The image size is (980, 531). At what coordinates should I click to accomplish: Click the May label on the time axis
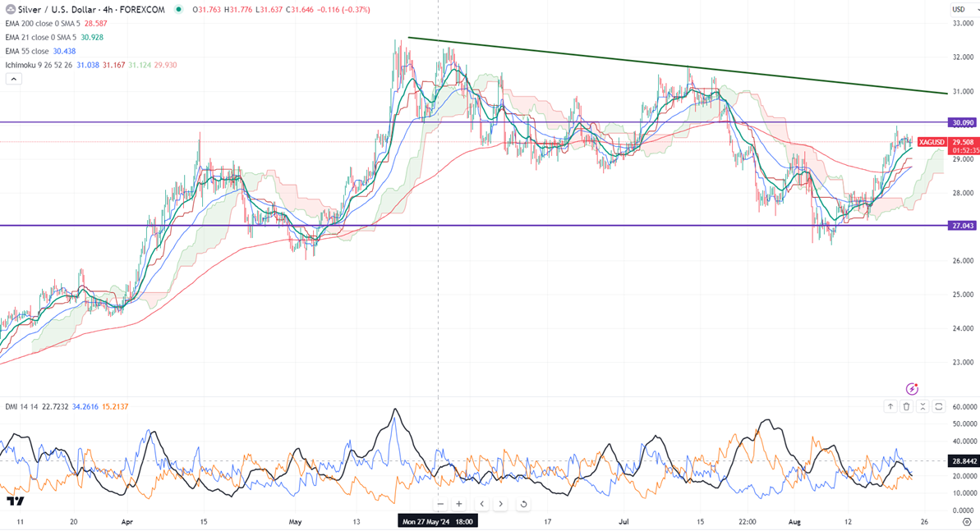296,522
